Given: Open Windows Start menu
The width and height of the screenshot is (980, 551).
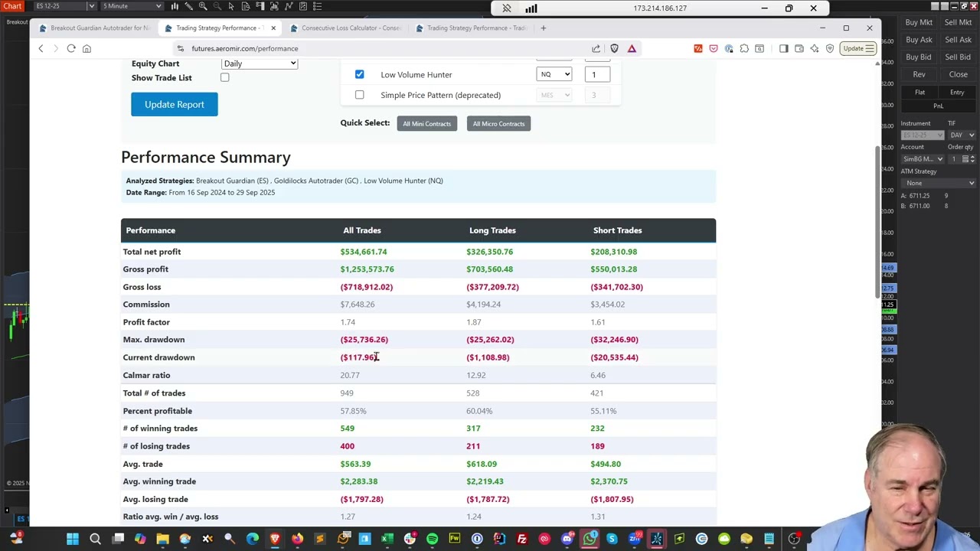Looking at the screenshot, I should coord(73,540).
